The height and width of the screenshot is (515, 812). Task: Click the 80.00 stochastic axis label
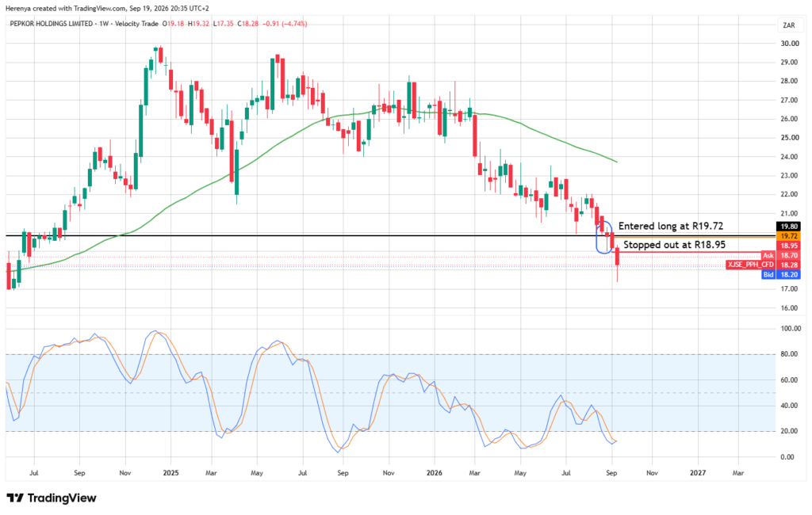click(790, 354)
